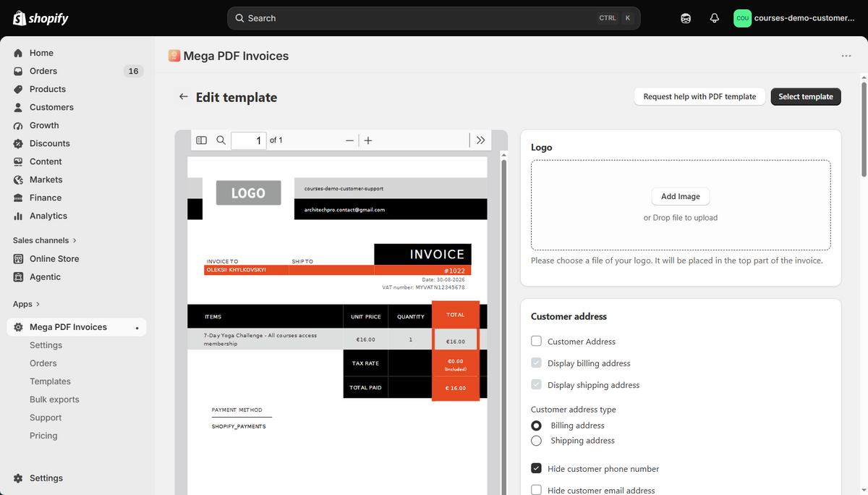Select the Shipping address radio button

(x=536, y=441)
